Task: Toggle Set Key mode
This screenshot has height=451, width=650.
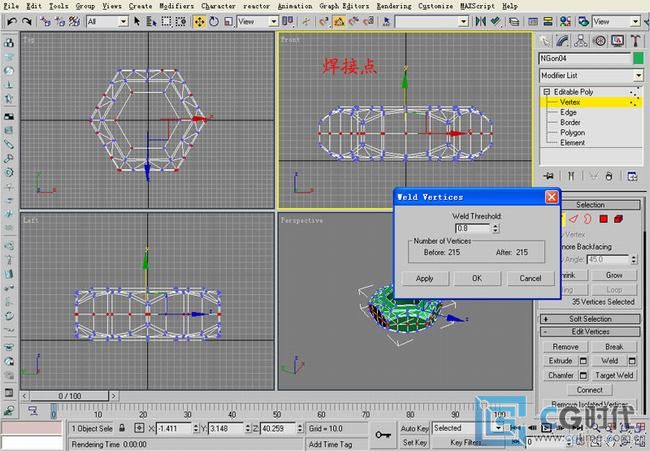Action: click(415, 443)
